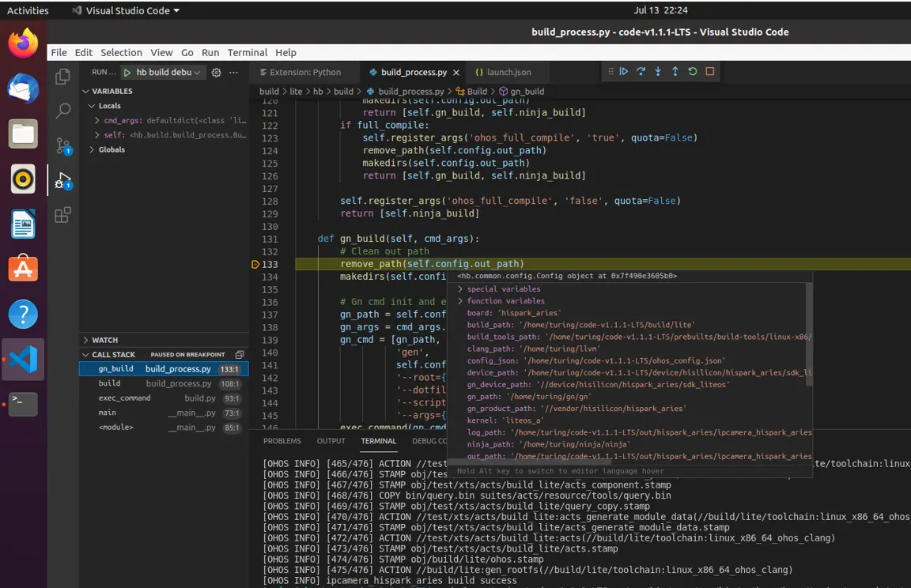The height and width of the screenshot is (588, 911).
Task: Click the Build class breadcrumb
Action: pos(472,91)
